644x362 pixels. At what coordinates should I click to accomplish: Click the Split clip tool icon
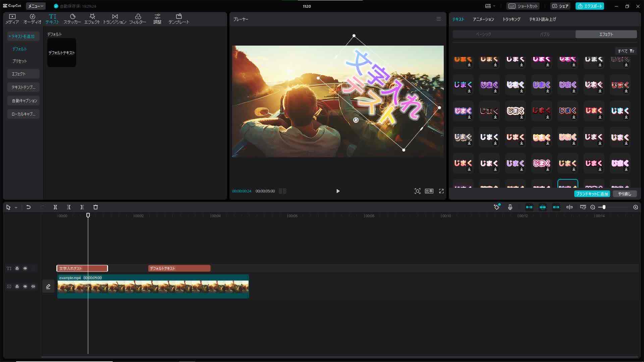55,207
